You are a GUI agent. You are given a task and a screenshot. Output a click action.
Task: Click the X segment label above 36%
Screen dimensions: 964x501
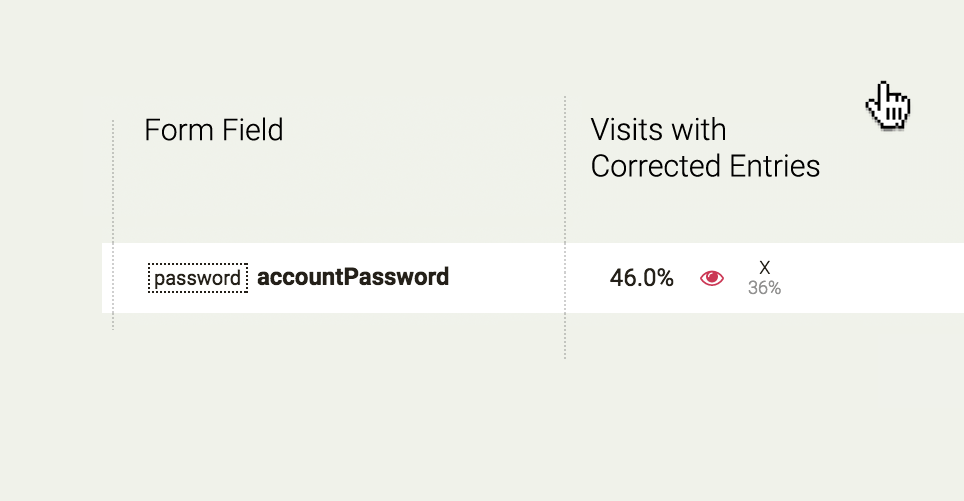coord(764,267)
